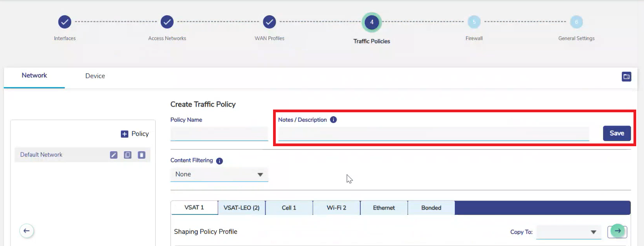Proceed with the green right arrow button

point(617,231)
